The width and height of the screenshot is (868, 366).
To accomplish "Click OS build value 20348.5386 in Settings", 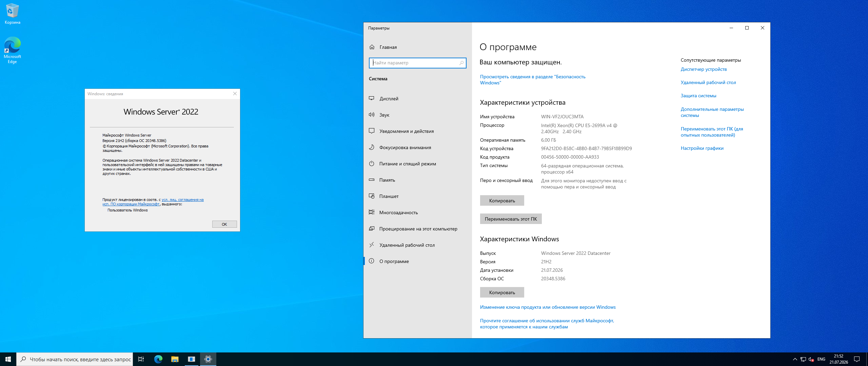I will [553, 279].
